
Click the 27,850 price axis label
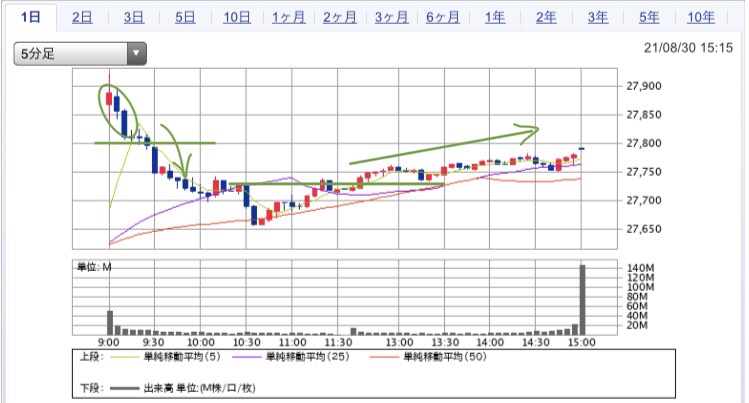tap(643, 115)
